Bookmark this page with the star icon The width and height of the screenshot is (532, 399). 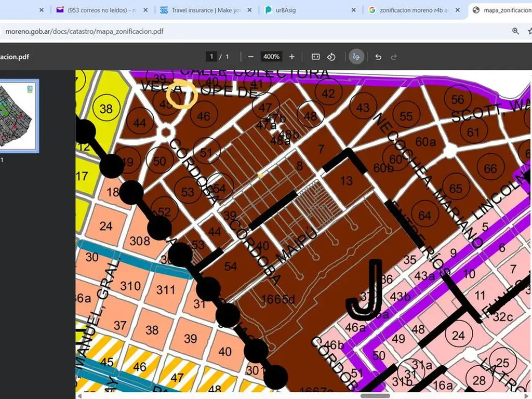(x=529, y=31)
